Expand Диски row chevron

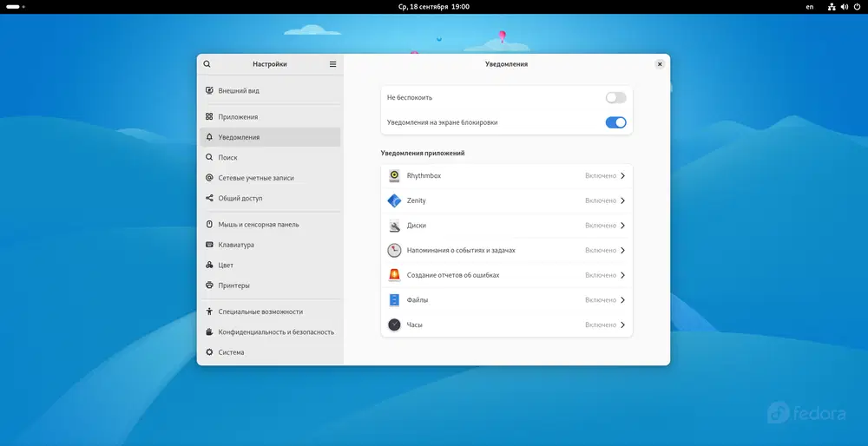[x=622, y=226]
